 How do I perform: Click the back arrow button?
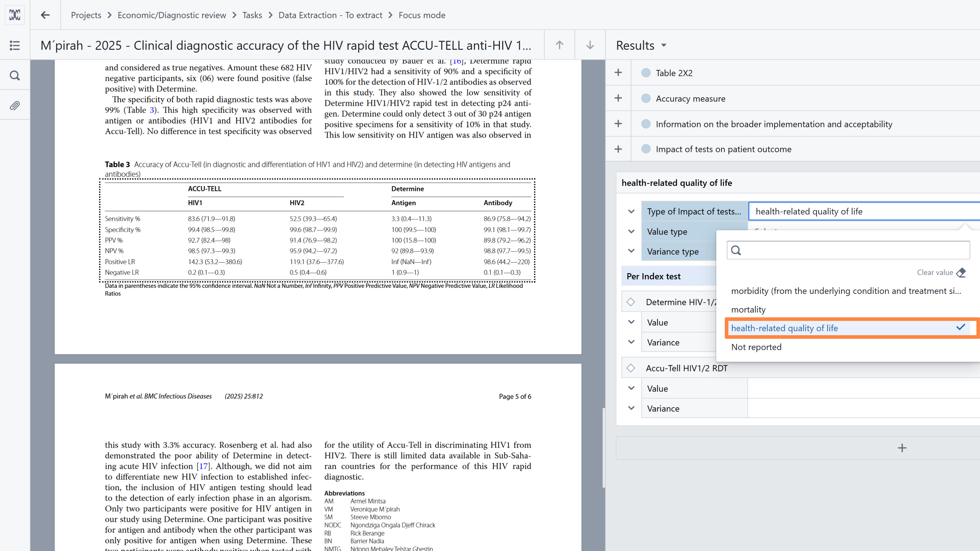point(45,15)
